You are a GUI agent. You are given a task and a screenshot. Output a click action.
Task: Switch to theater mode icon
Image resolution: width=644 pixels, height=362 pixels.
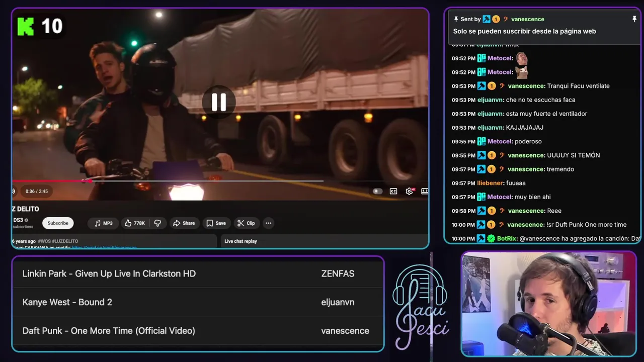(425, 191)
